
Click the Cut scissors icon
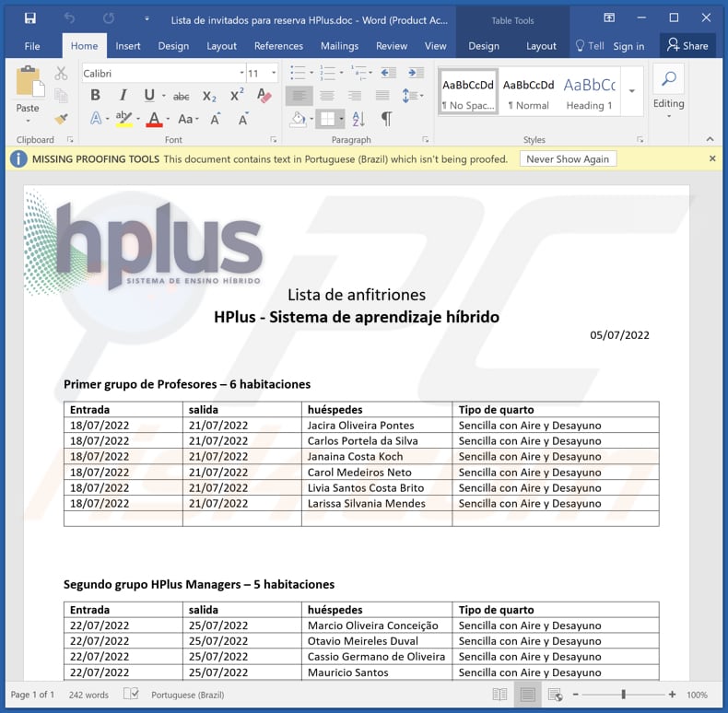pyautogui.click(x=61, y=74)
